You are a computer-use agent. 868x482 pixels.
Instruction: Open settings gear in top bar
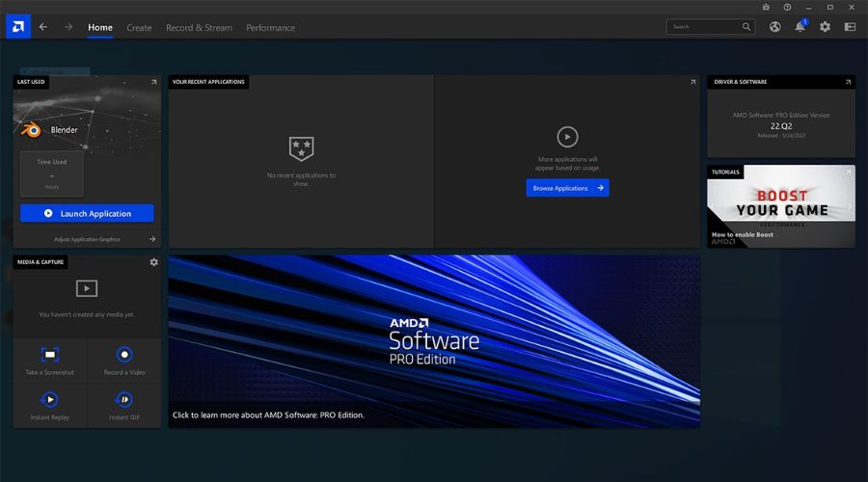(825, 27)
